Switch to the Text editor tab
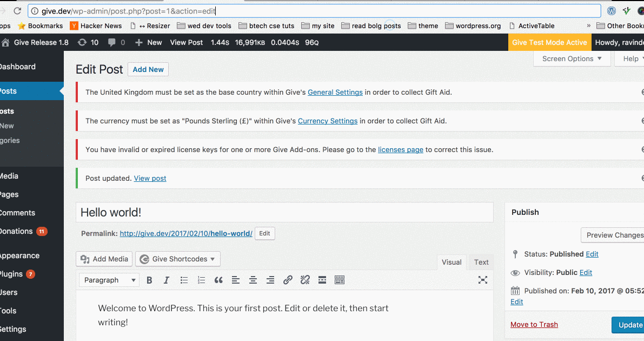644x341 pixels. click(x=480, y=262)
